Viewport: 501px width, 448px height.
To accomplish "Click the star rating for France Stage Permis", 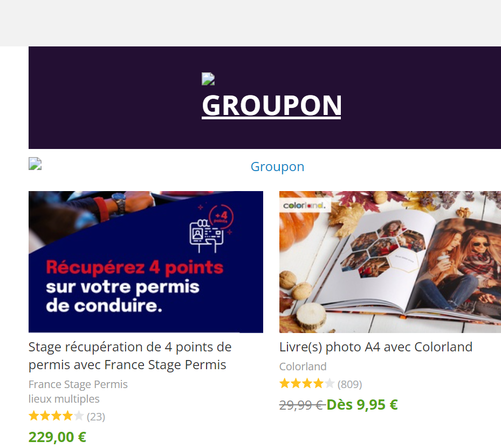I will (56, 416).
